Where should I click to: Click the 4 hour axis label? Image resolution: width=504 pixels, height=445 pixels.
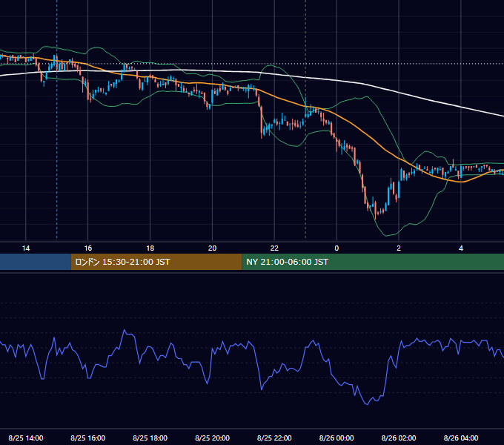pyautogui.click(x=461, y=248)
